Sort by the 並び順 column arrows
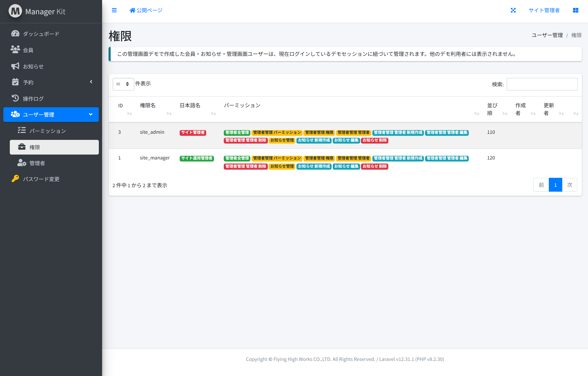This screenshot has width=588, height=376. pyautogui.click(x=505, y=114)
